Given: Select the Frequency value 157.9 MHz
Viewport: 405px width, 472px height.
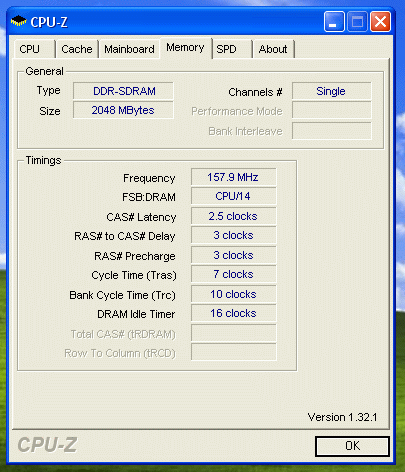Looking at the screenshot, I should pos(233,177).
